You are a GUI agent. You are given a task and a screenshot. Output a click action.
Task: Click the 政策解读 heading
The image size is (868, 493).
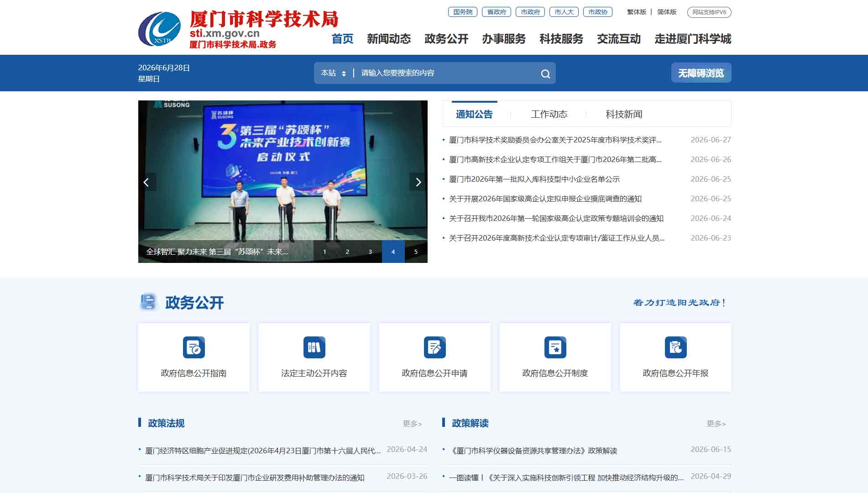click(x=470, y=423)
